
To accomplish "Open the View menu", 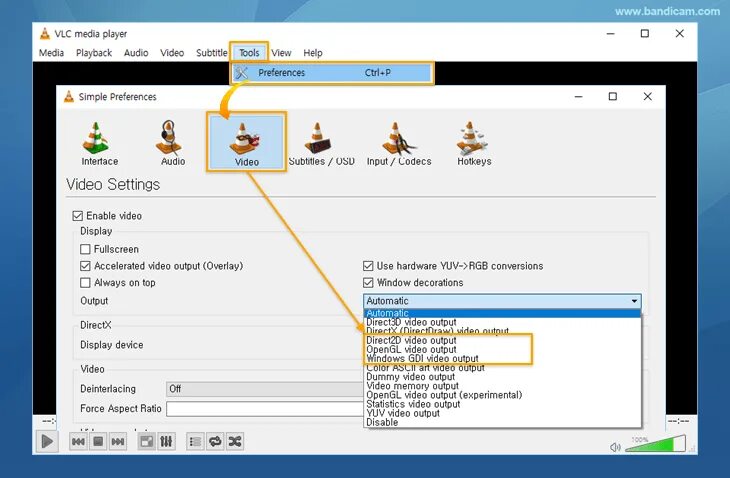I will point(281,53).
